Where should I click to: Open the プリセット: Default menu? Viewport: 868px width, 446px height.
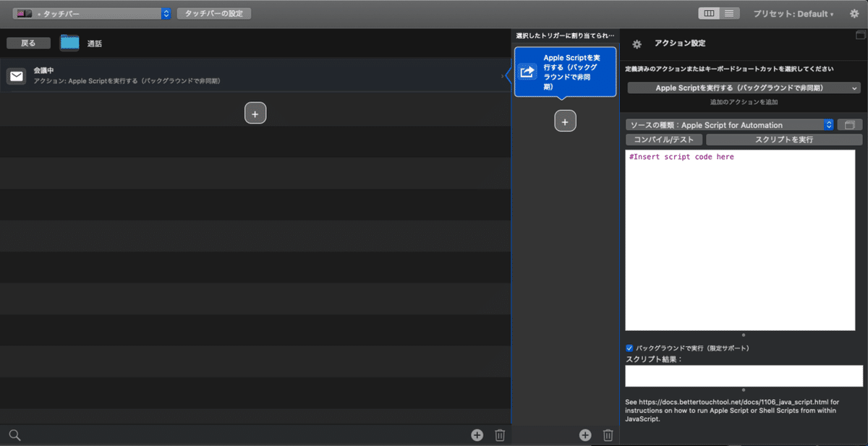coord(793,14)
